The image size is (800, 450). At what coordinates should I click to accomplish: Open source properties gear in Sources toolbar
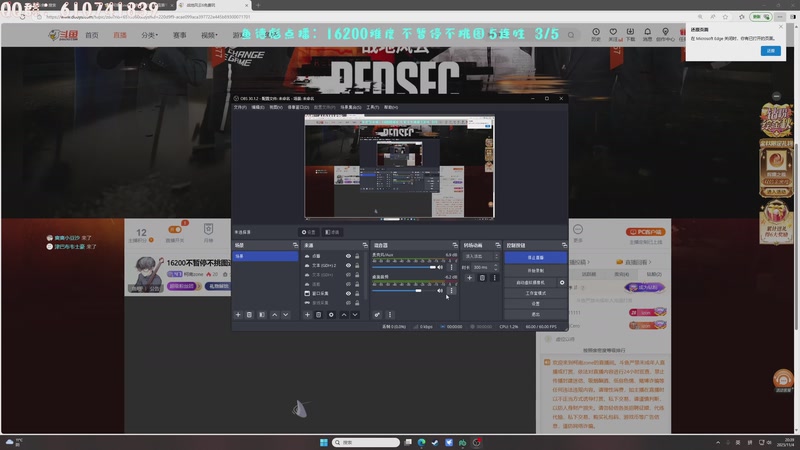click(331, 315)
